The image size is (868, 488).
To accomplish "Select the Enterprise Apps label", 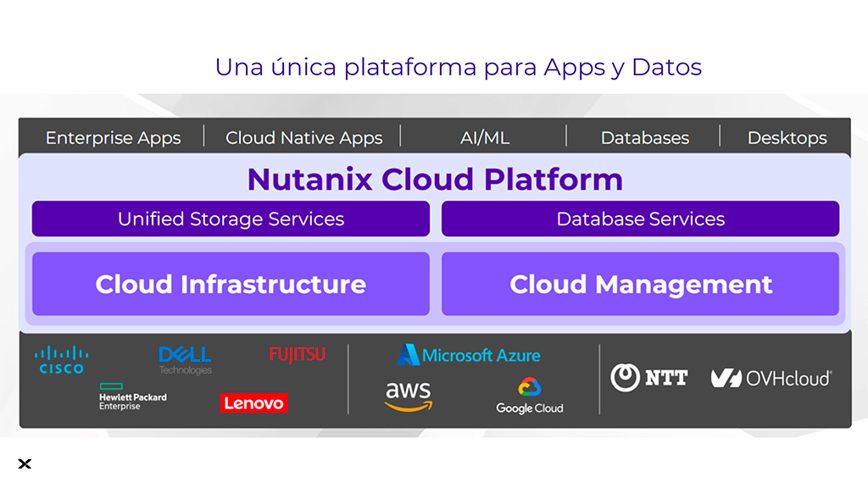I will pos(113,138).
